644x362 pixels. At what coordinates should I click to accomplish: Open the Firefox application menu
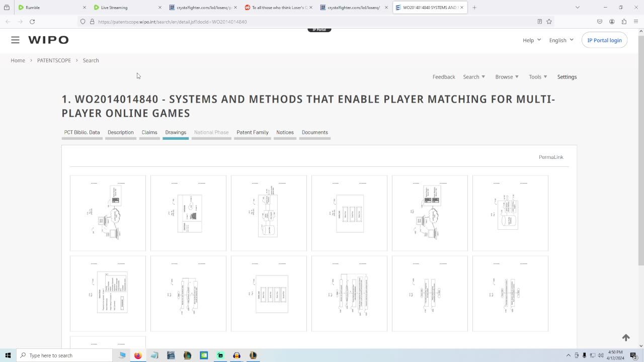636,22
